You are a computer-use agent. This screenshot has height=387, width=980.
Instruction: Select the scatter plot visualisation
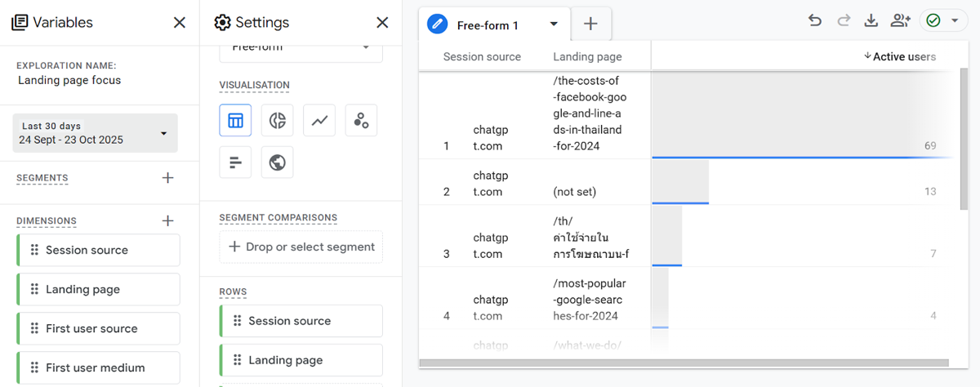pos(361,121)
